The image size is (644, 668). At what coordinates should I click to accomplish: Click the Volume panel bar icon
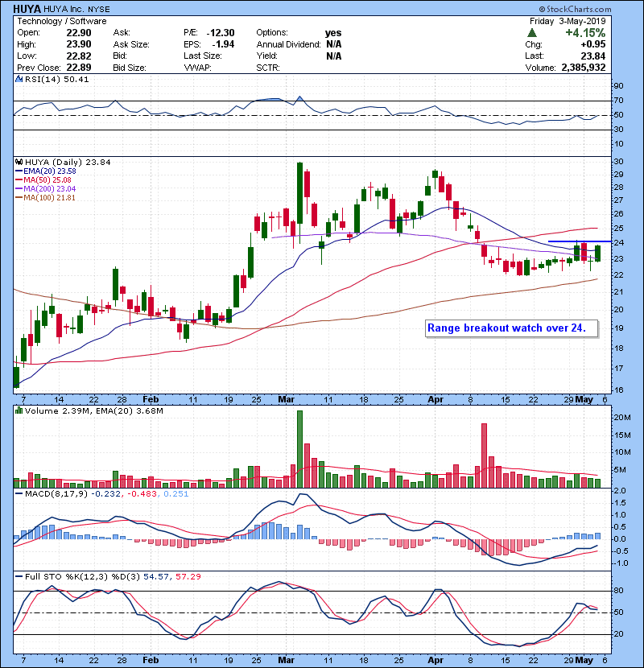pos(19,410)
